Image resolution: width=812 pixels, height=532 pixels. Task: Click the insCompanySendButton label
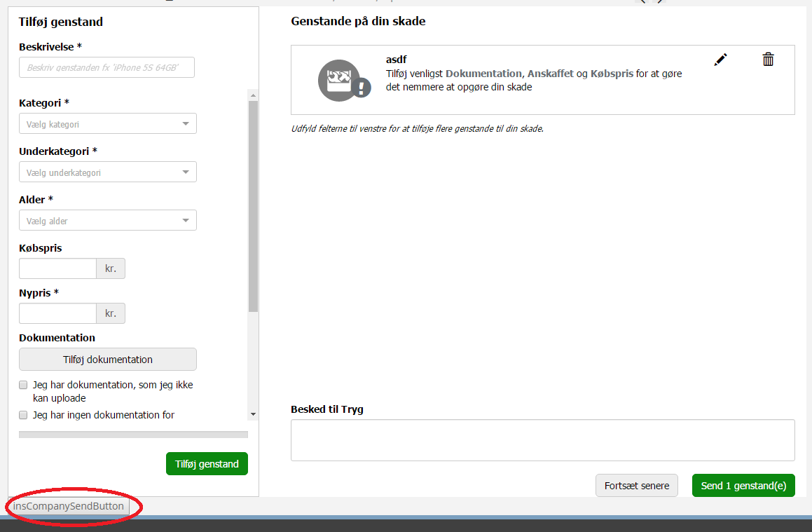click(x=69, y=506)
